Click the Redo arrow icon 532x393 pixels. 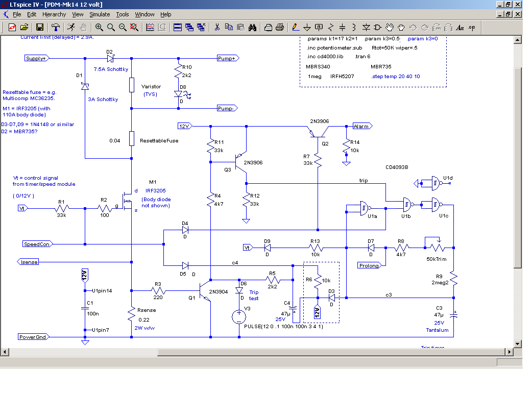[425, 28]
